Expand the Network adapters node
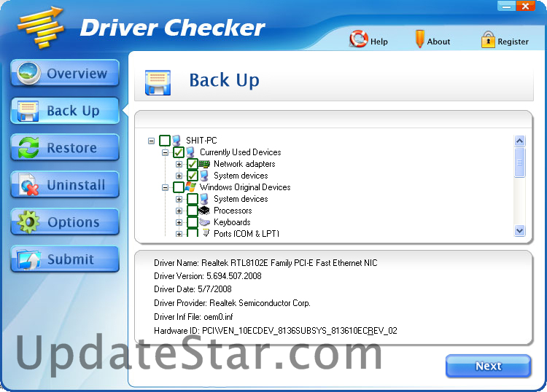Image resolution: width=547 pixels, height=392 pixels. tap(179, 164)
